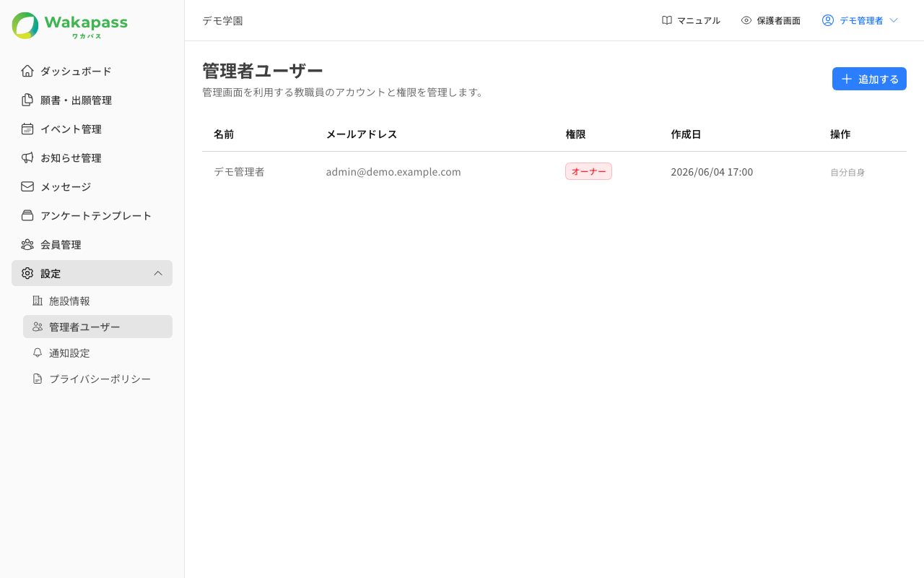
Task: Click the 作成日 column header
Action: [686, 134]
